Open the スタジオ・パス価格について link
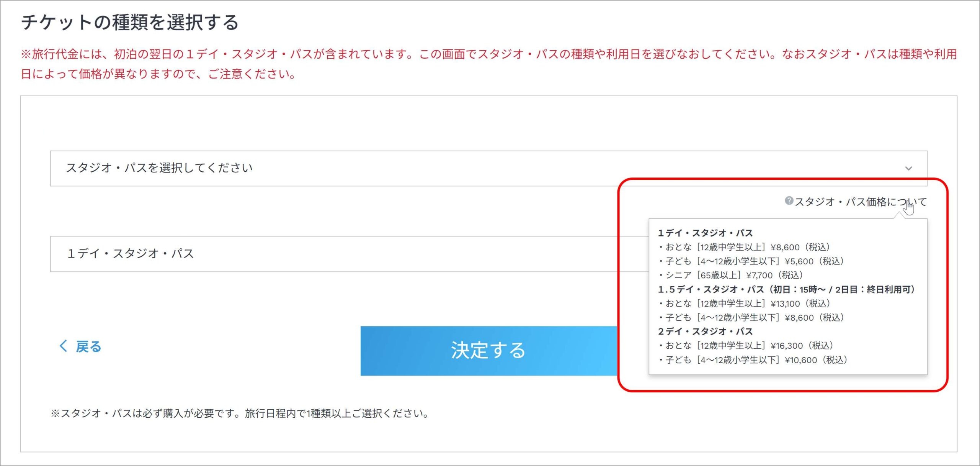This screenshot has height=466, width=980. [861, 202]
